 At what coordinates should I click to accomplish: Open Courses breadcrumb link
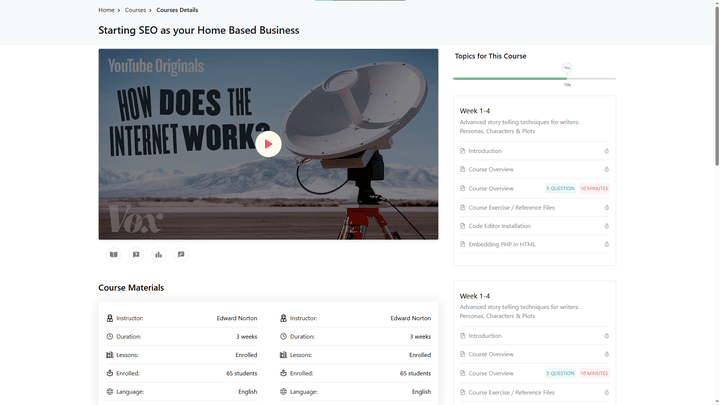135,10
